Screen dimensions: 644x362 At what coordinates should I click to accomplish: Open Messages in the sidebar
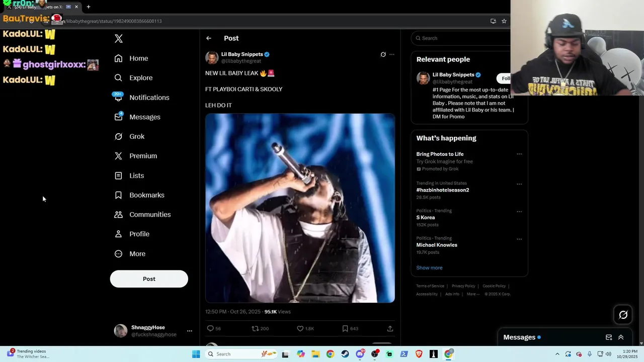(x=137, y=117)
